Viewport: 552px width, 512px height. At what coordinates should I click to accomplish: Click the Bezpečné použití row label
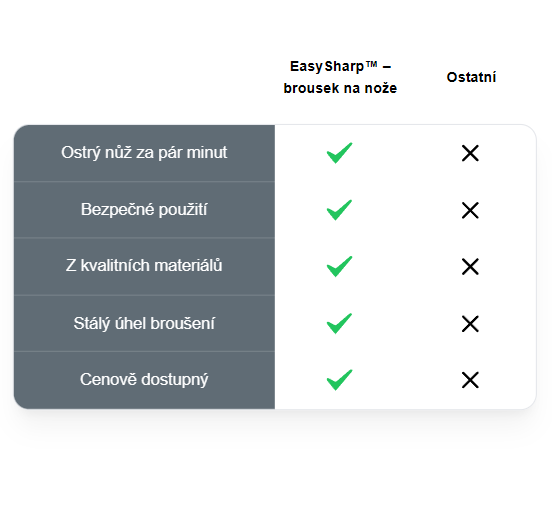(x=144, y=209)
